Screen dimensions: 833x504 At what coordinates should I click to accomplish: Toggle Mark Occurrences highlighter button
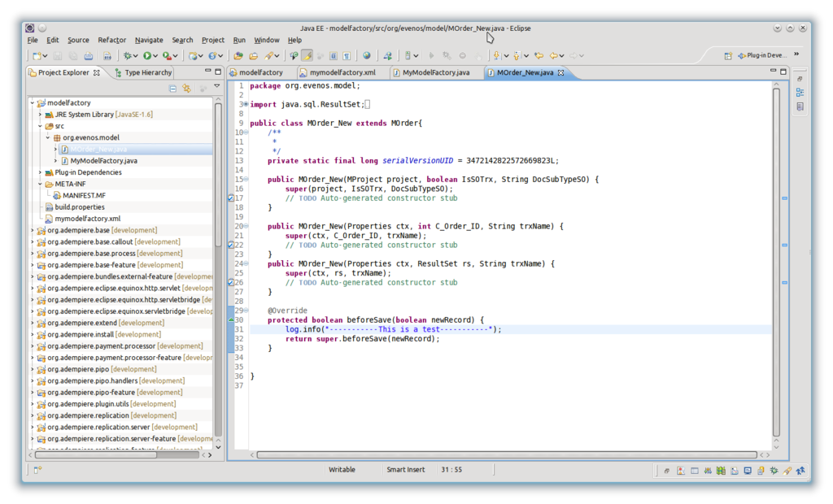tap(307, 56)
